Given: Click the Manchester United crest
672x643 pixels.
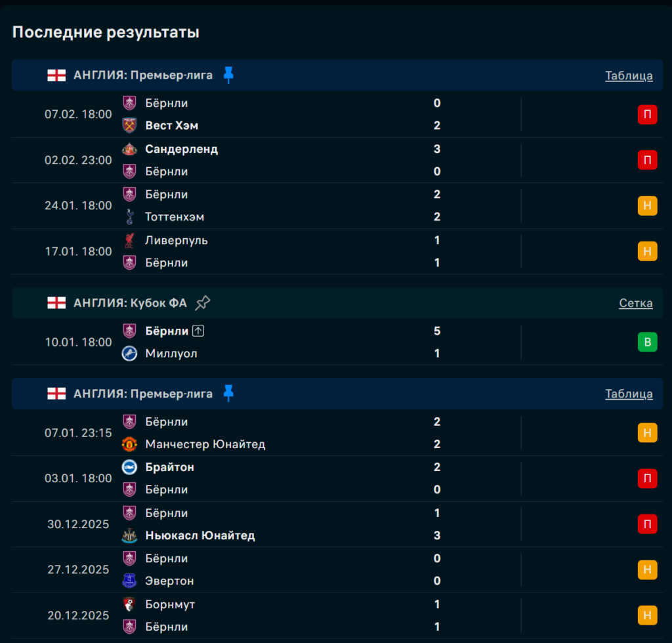Looking at the screenshot, I should click(x=129, y=444).
